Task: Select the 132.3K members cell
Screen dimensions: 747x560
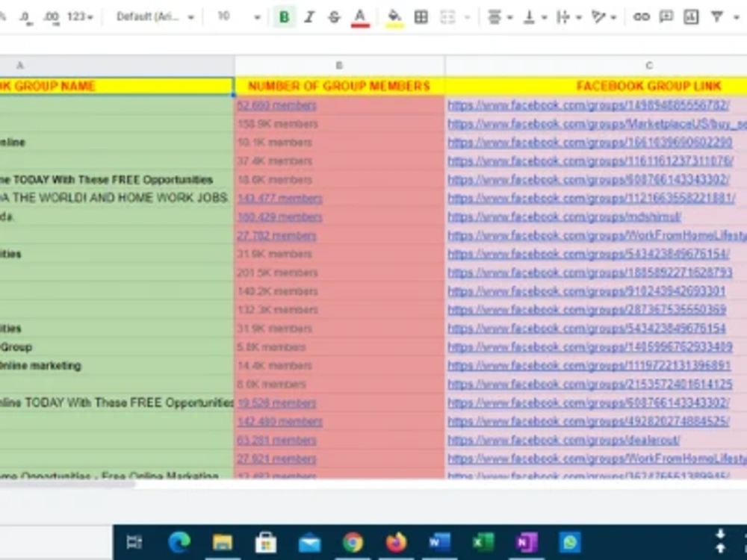Action: pyautogui.click(x=339, y=310)
